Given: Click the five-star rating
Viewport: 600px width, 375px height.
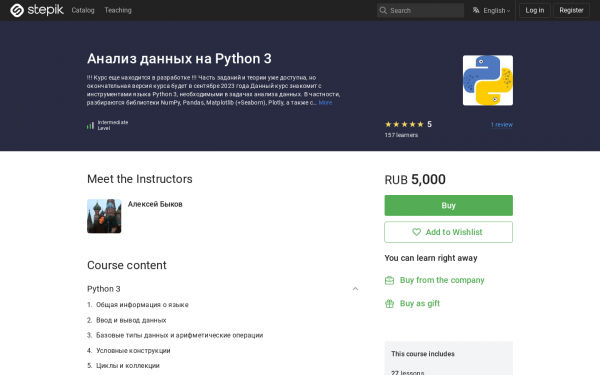Looking at the screenshot, I should pyautogui.click(x=404, y=124).
